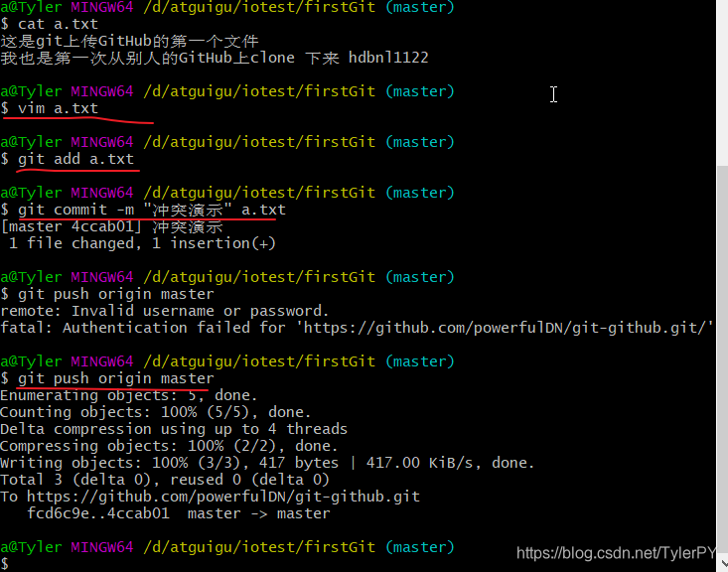Select the '$ cat a.txt' command line
The image size is (728, 572).
(x=50, y=24)
